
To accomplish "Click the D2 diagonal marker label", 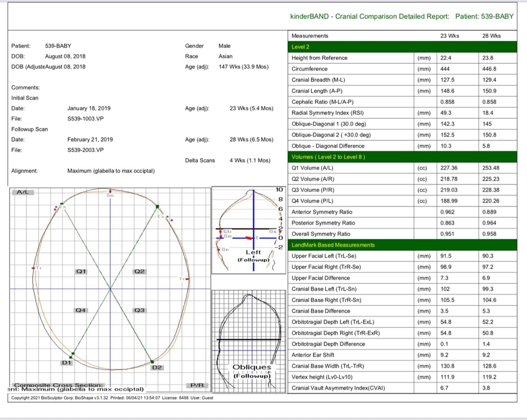I will [157, 367].
